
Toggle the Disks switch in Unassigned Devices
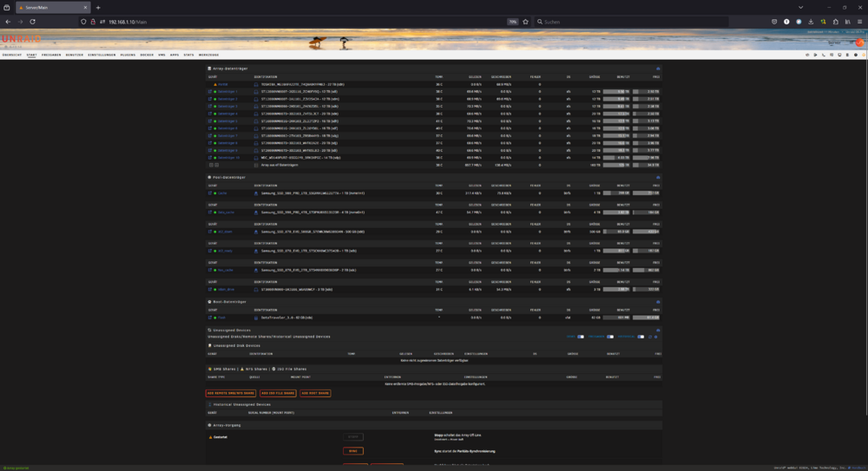pos(581,337)
